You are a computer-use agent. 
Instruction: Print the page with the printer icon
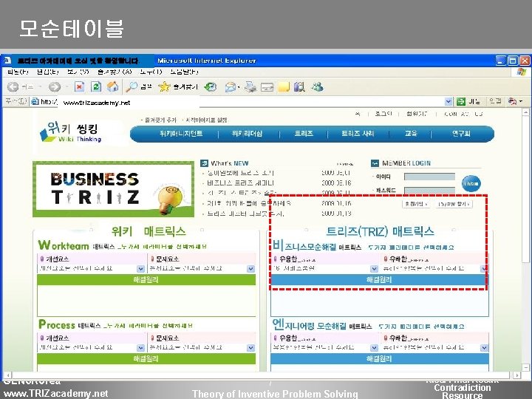click(250, 87)
